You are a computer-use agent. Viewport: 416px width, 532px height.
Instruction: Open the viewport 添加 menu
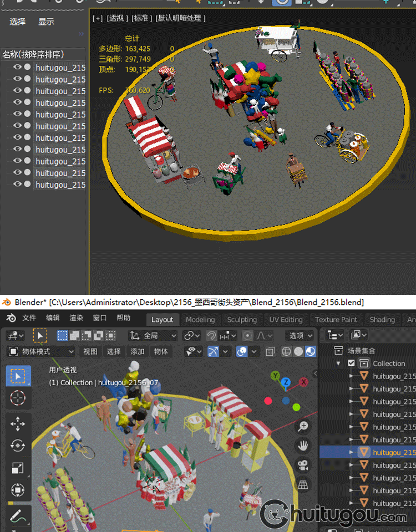tap(137, 351)
